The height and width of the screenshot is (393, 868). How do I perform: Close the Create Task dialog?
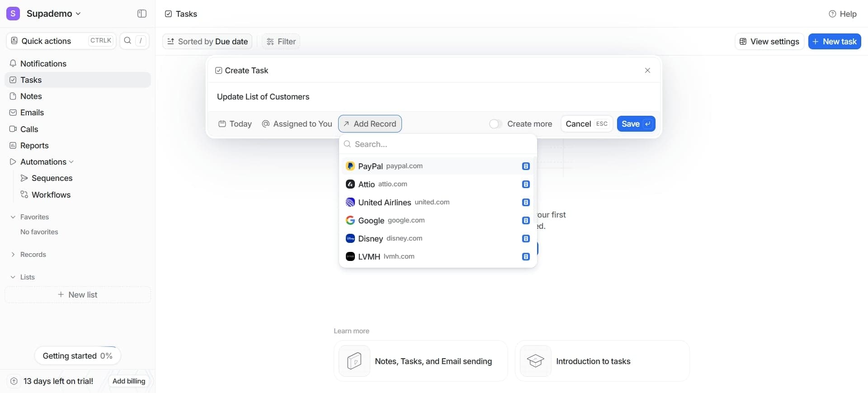(647, 71)
